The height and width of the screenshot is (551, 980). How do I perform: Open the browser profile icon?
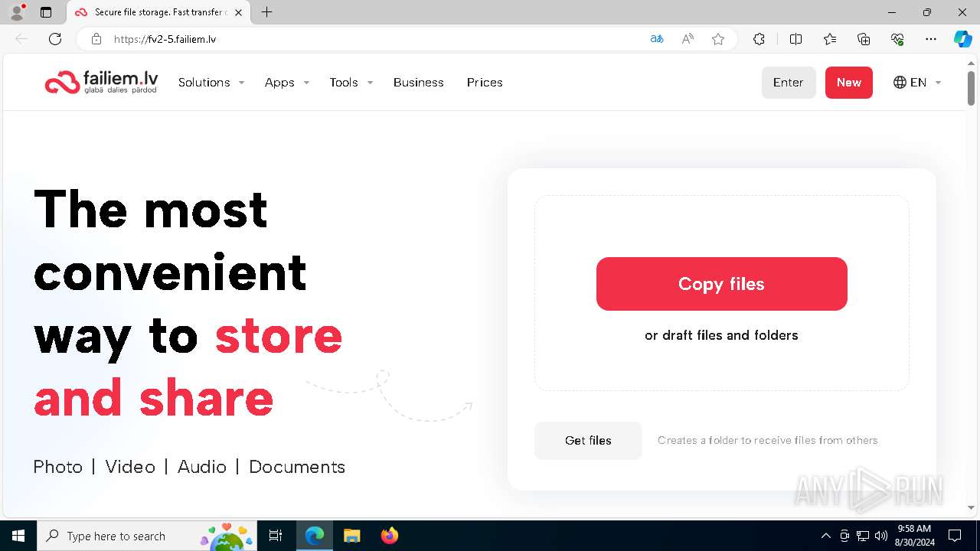click(17, 12)
